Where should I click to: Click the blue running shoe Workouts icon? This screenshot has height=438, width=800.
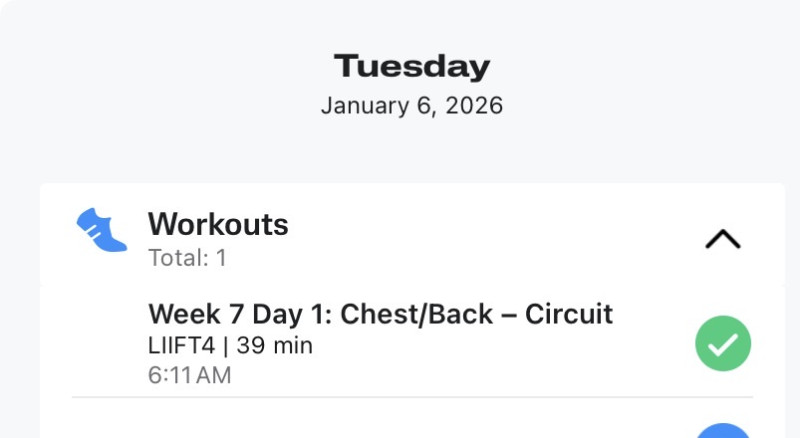coord(102,230)
